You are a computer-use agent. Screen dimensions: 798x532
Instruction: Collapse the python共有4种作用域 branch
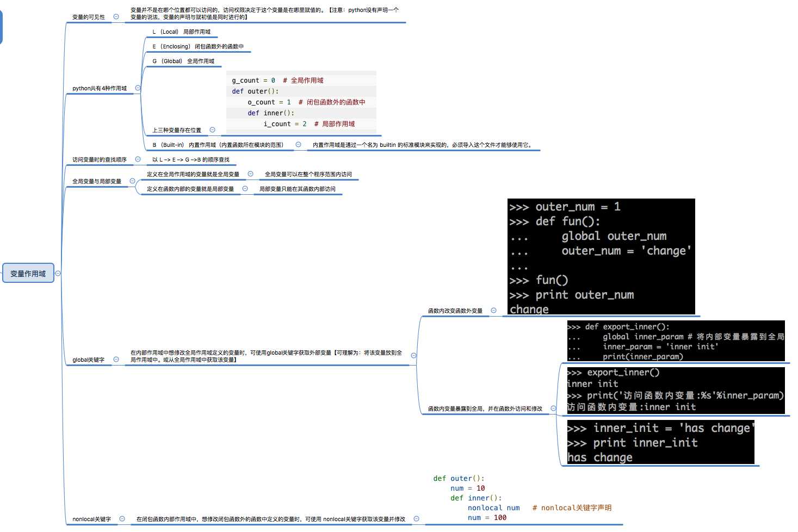click(x=138, y=88)
